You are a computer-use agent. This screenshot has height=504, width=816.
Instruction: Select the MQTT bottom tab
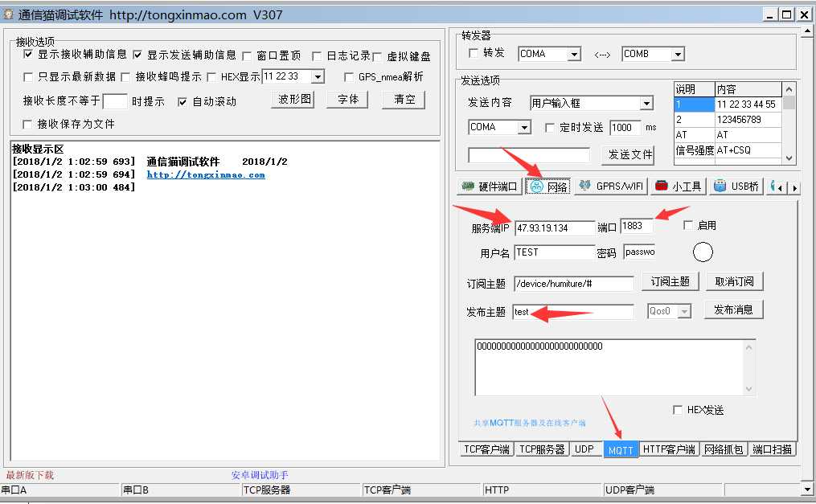click(x=621, y=450)
